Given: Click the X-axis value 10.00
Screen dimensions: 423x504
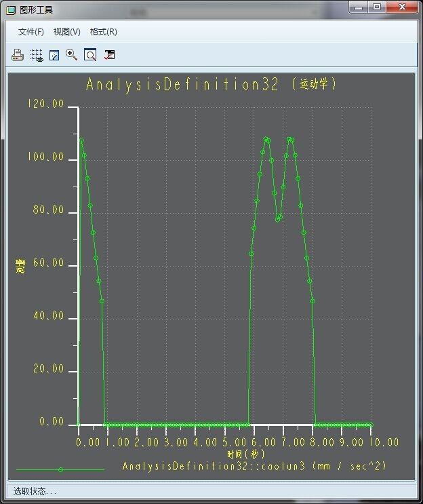Looking at the screenshot, I should [x=384, y=442].
